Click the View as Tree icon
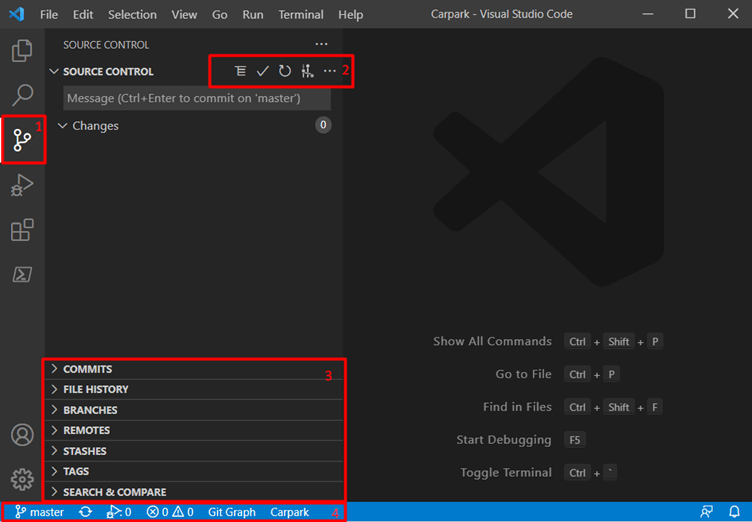 (x=240, y=71)
